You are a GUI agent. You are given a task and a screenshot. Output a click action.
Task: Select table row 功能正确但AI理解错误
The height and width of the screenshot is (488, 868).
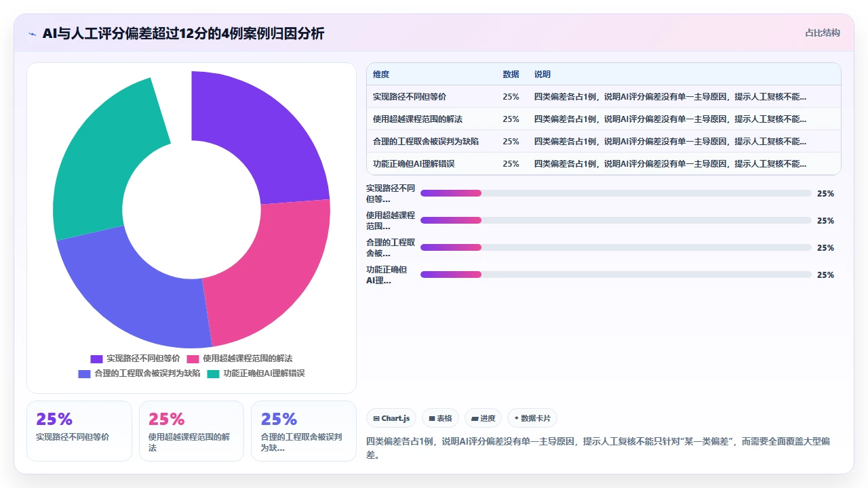pos(604,163)
